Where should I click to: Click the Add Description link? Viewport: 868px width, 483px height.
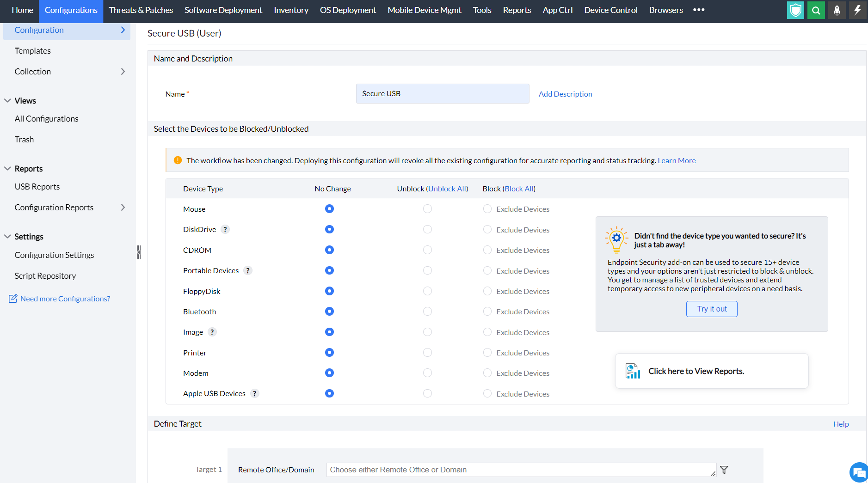click(565, 94)
